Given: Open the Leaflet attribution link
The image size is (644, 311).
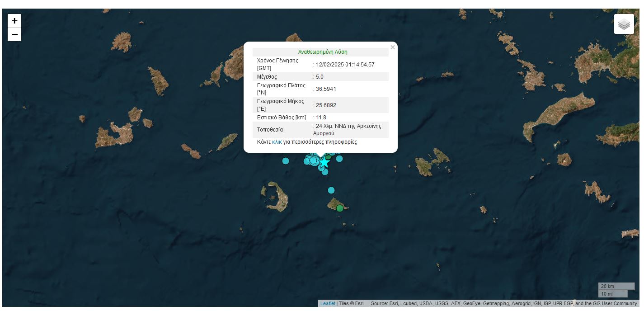Looking at the screenshot, I should tap(328, 303).
